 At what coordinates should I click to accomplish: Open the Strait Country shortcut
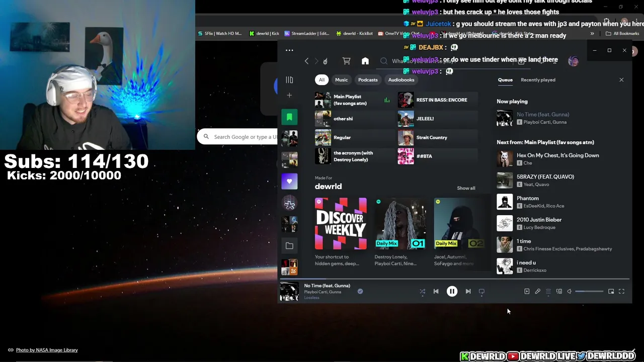click(438, 137)
